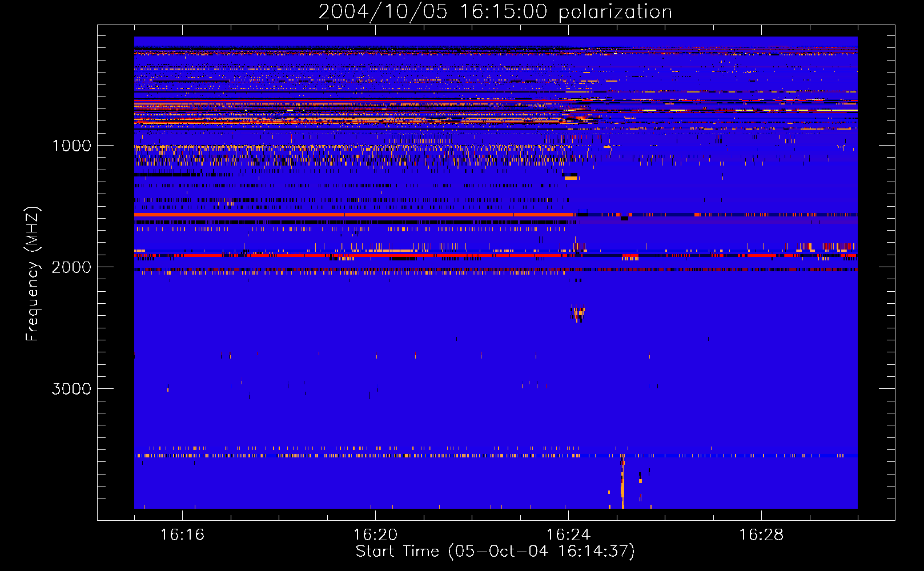The image size is (924, 571).
Task: Click the 1000 frequency tick label
Action: 71,146
